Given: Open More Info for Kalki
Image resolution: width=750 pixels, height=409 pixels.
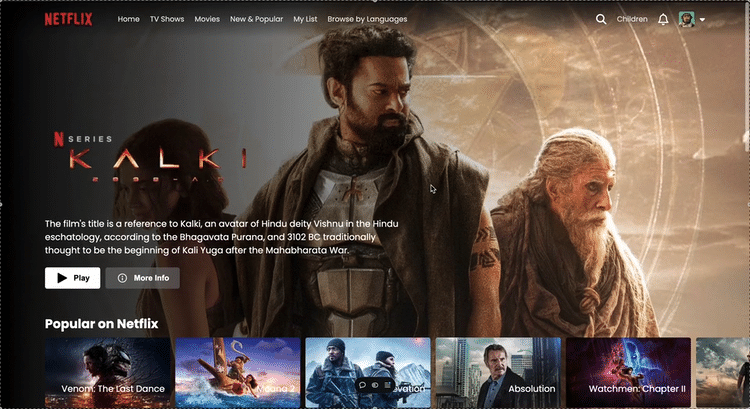Looking at the screenshot, I should point(143,278).
